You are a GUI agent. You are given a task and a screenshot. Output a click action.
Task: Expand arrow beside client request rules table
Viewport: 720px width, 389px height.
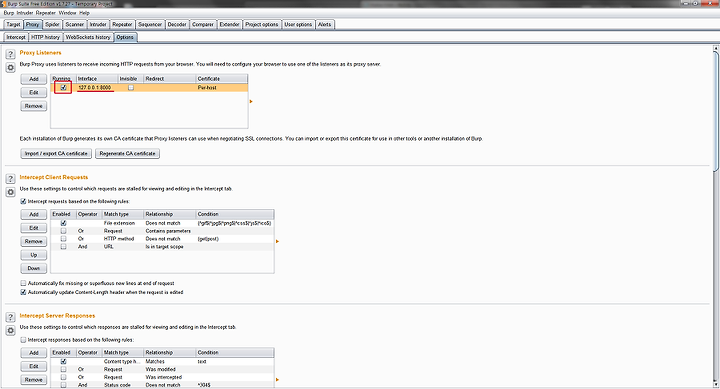tap(277, 241)
